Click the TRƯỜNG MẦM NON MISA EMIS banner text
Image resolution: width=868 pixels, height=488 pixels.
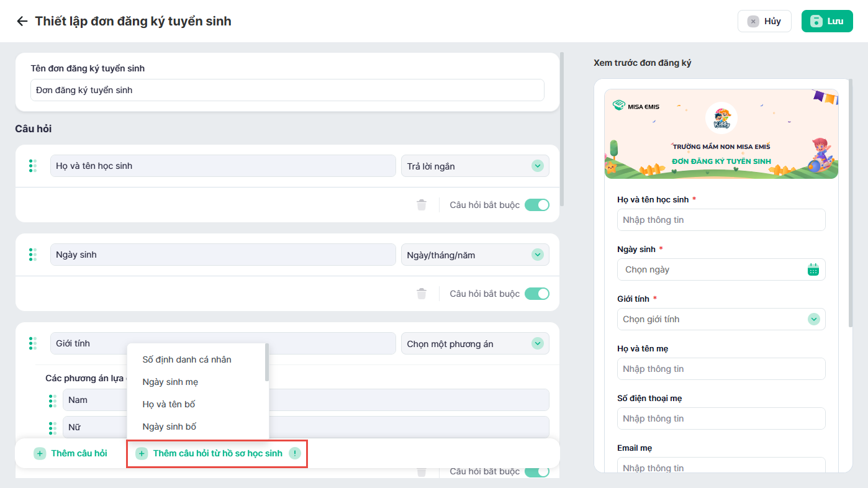coord(721,147)
